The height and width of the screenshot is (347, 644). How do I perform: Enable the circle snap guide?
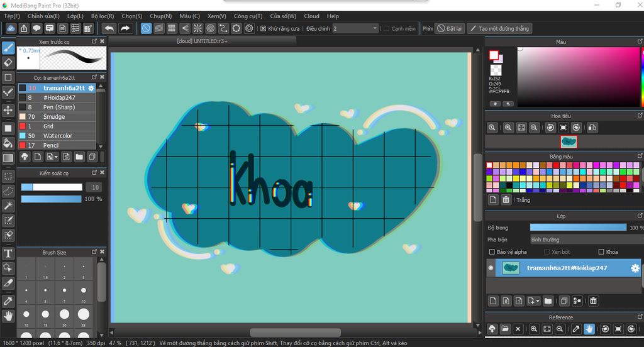point(211,28)
